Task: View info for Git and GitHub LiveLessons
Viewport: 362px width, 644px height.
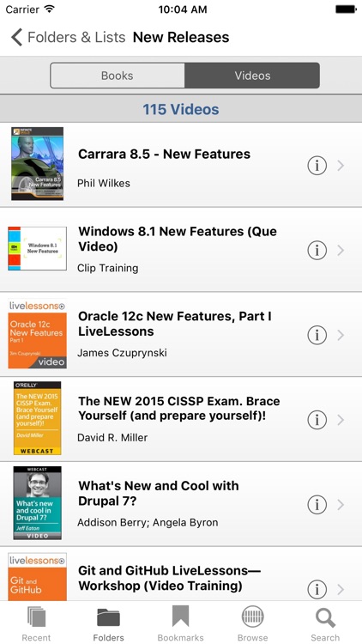Action: click(317, 589)
